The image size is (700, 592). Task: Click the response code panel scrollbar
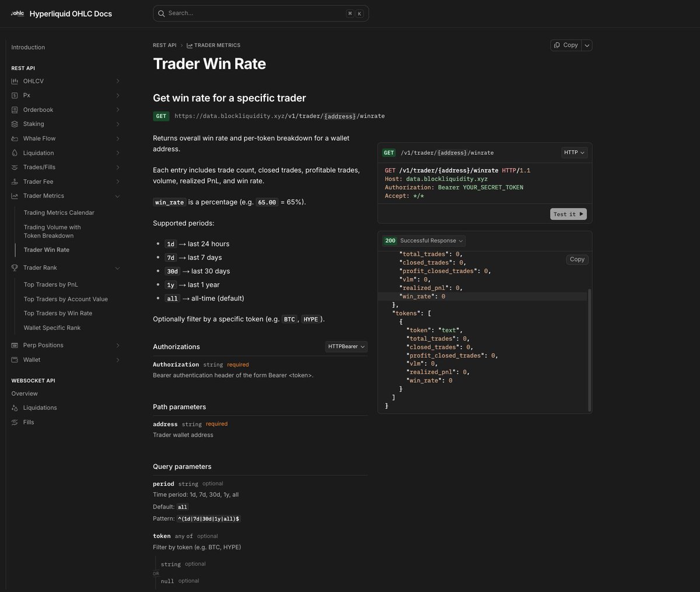(x=589, y=350)
